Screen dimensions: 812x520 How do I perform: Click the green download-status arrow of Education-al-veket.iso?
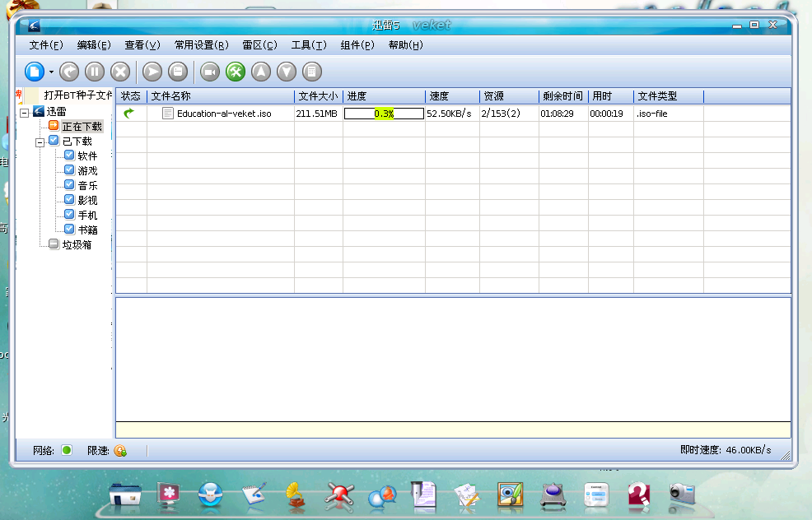pos(128,113)
